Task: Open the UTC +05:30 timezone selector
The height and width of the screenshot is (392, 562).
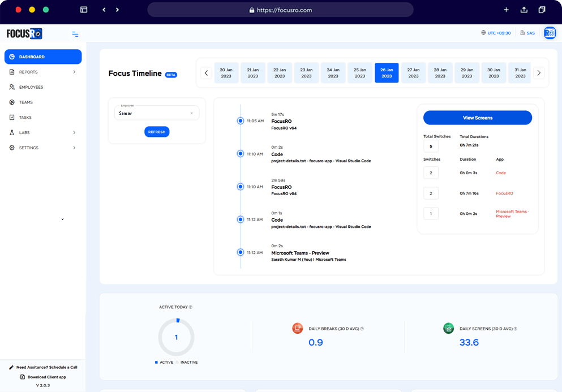Action: (496, 33)
